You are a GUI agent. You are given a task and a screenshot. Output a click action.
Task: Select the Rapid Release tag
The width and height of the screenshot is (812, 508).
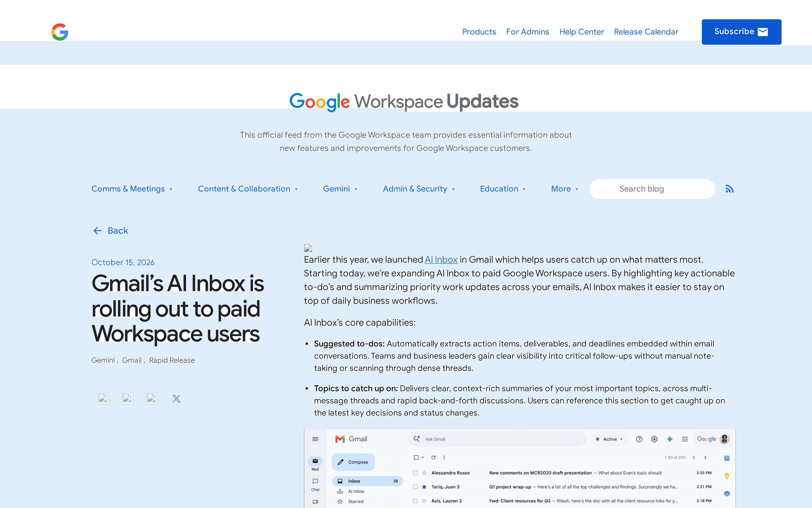tap(172, 360)
